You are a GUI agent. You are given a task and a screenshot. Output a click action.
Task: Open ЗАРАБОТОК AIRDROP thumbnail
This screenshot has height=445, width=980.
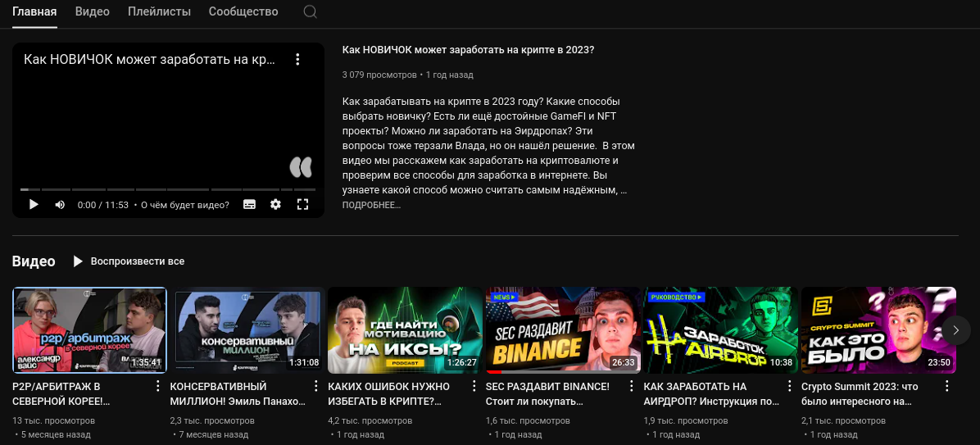pyautogui.click(x=720, y=330)
